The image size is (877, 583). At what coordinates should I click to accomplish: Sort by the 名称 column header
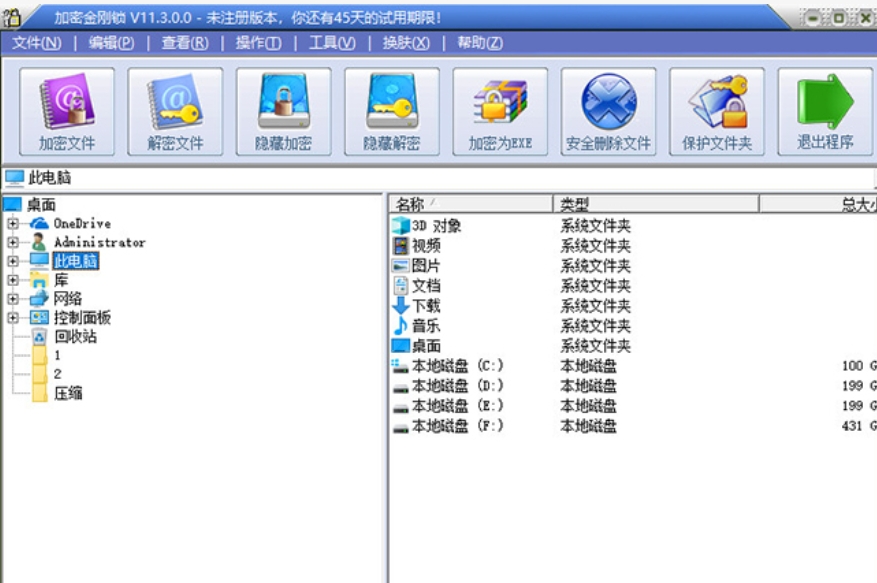(470, 204)
